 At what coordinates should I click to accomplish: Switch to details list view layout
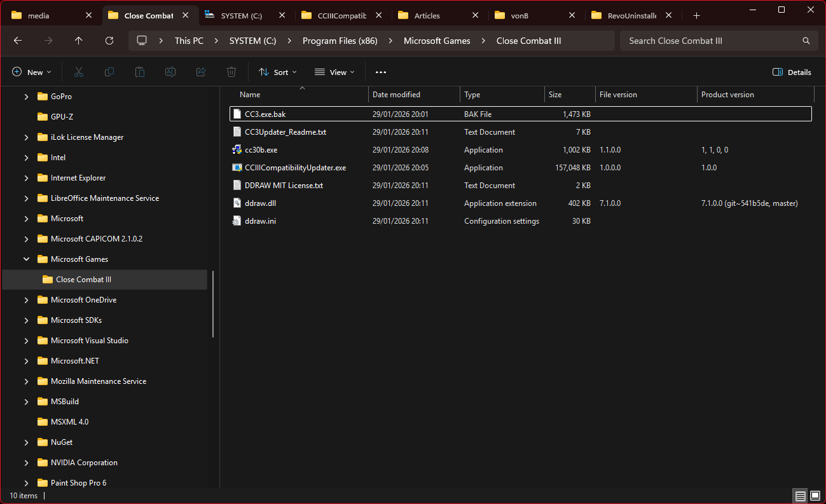point(800,496)
